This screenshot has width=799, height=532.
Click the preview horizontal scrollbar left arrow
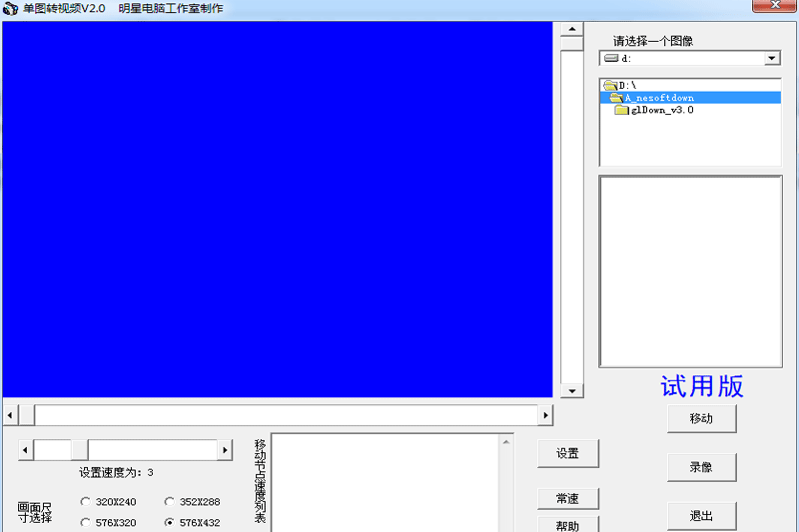(x=10, y=415)
